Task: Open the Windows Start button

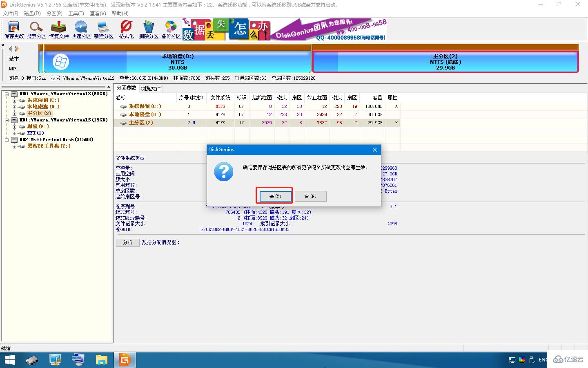Action: coord(9,360)
